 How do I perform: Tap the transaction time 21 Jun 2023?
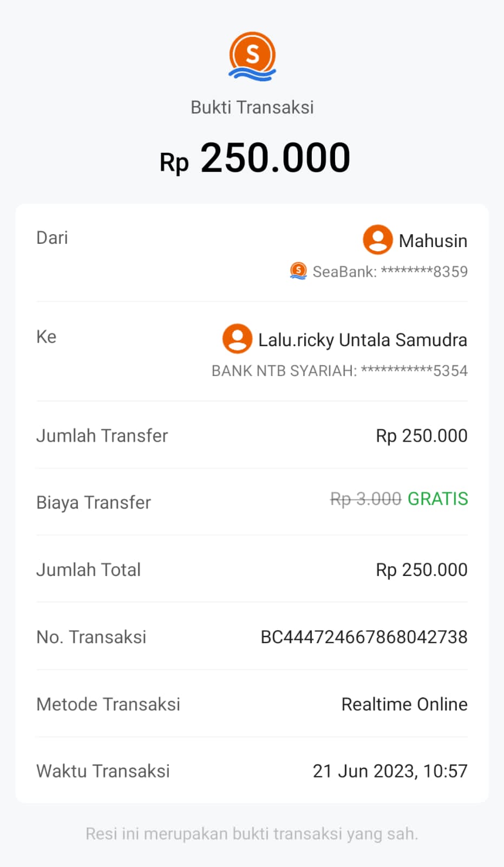390,771
